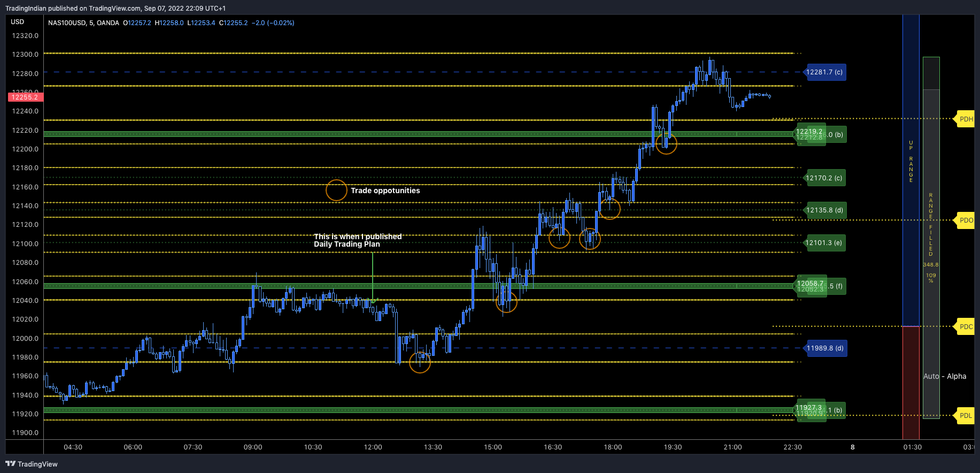Screen dimensions: 980x473
Task: Click the Auto - Alpha label
Action: (945, 376)
